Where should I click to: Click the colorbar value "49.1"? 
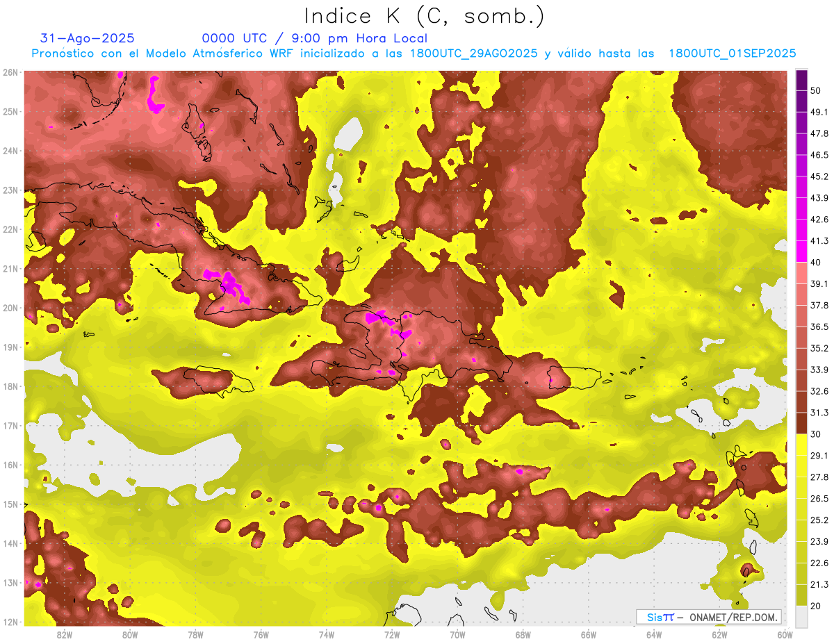tap(819, 112)
